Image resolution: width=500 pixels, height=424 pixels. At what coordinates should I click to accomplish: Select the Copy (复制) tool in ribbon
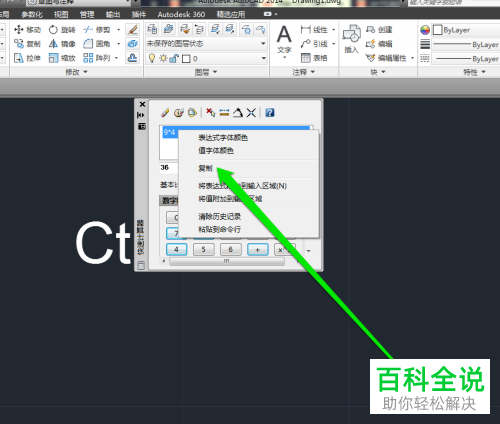pos(27,44)
